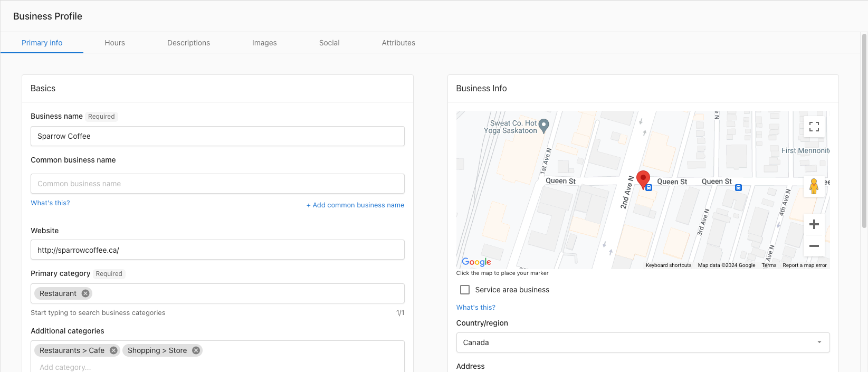
Task: Click the Map data ©2024 Google text
Action: pyautogui.click(x=726, y=265)
